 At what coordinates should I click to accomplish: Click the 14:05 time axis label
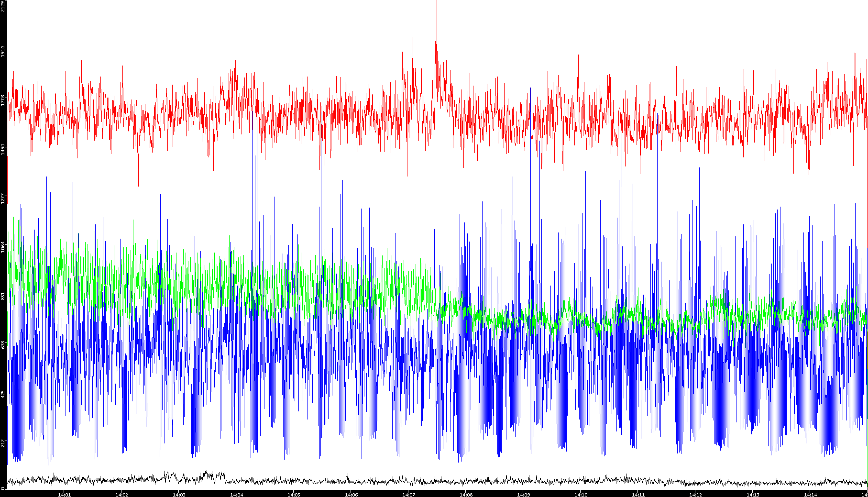click(x=294, y=495)
